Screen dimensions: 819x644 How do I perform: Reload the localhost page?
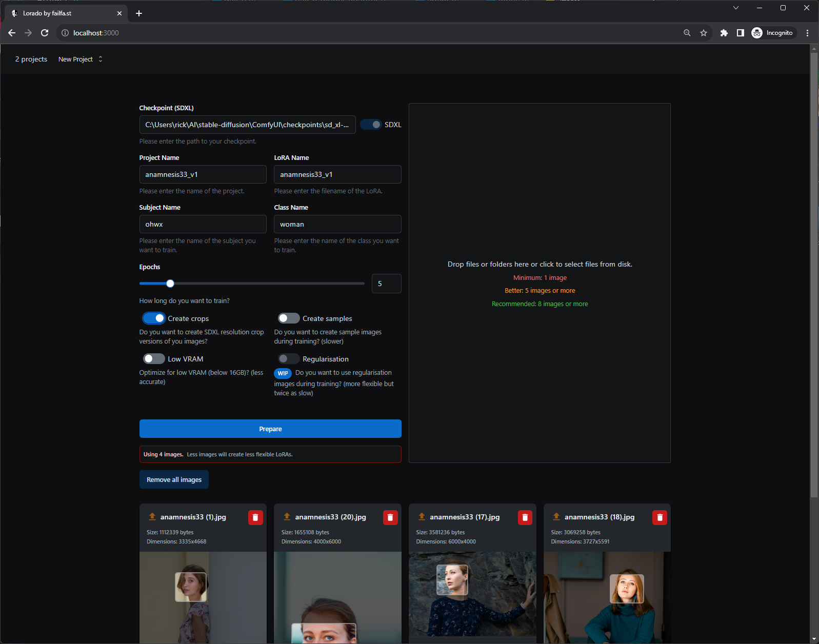coord(45,33)
